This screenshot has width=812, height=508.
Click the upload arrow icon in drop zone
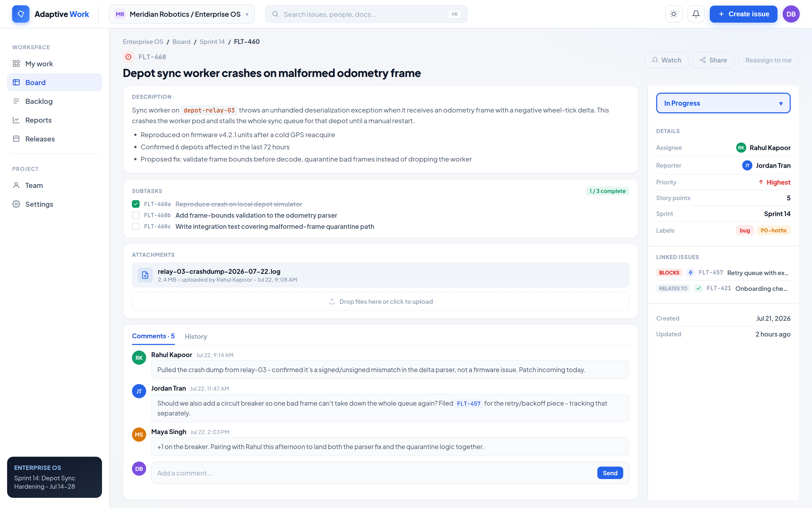[332, 301]
